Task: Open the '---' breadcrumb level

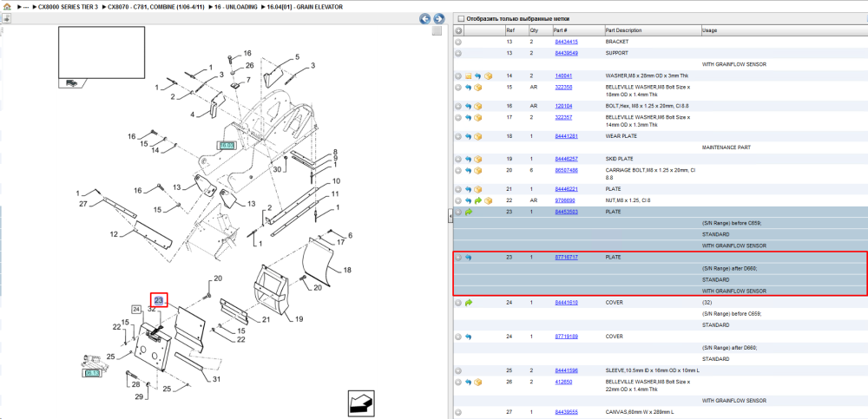Action: click(x=25, y=7)
